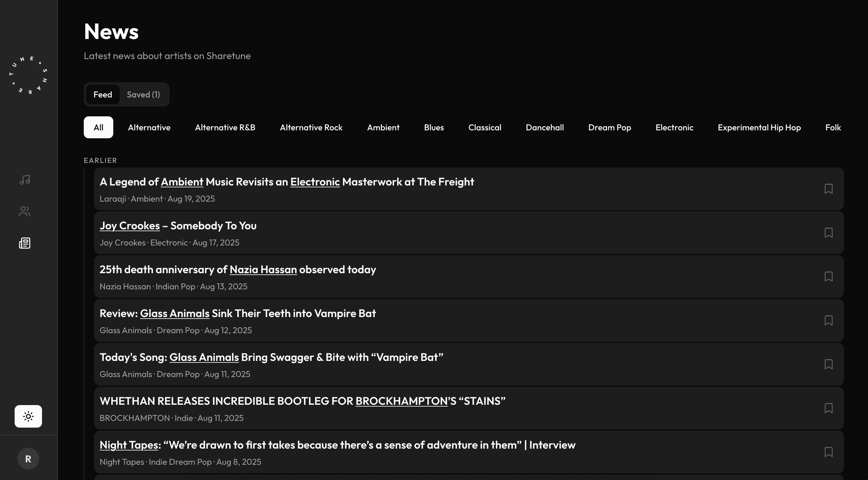Bookmark the Night Tapes interview article
The height and width of the screenshot is (480, 868).
pos(829,452)
